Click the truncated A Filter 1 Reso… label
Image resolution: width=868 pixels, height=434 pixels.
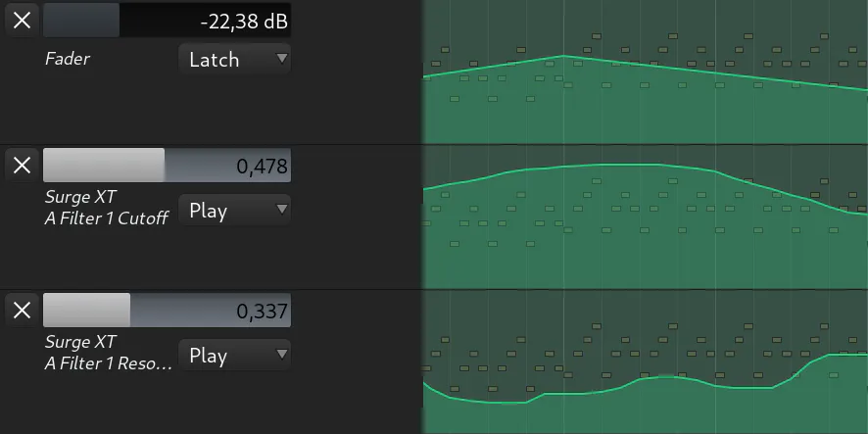(108, 353)
